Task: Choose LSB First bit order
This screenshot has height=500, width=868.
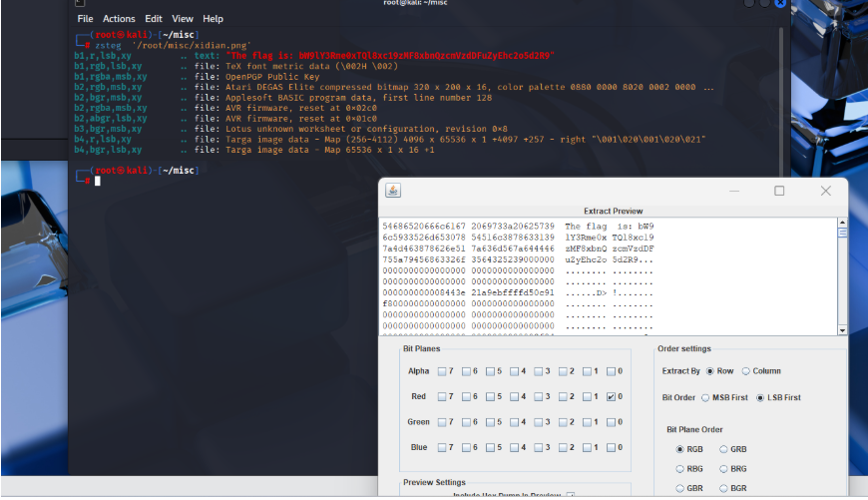Action: (x=760, y=398)
